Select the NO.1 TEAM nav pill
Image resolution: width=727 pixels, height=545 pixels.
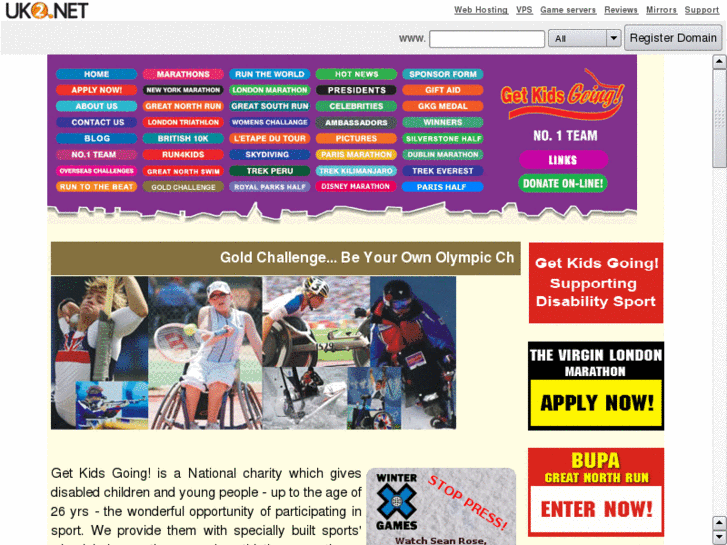96,154
